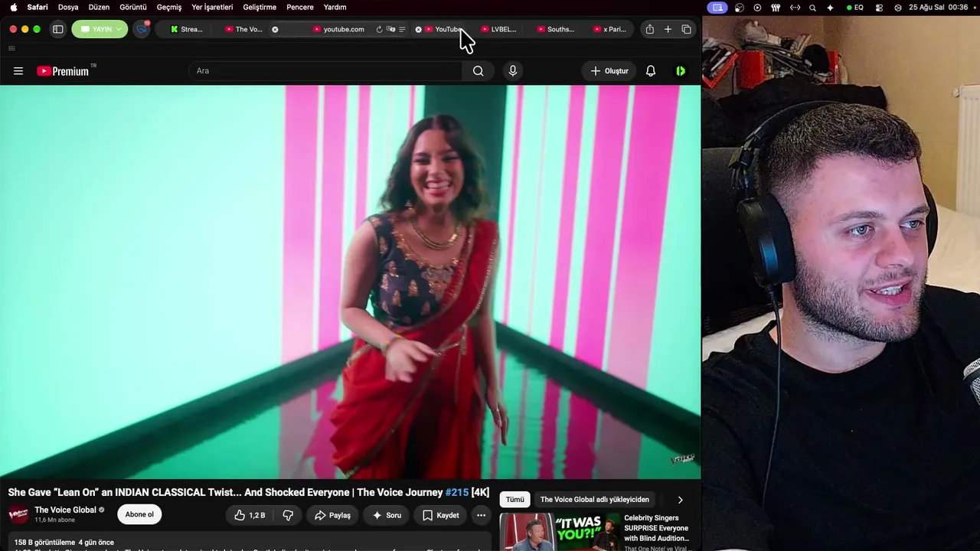This screenshot has width=980, height=551.
Task: Start voice search with the microphone
Action: coord(513,71)
